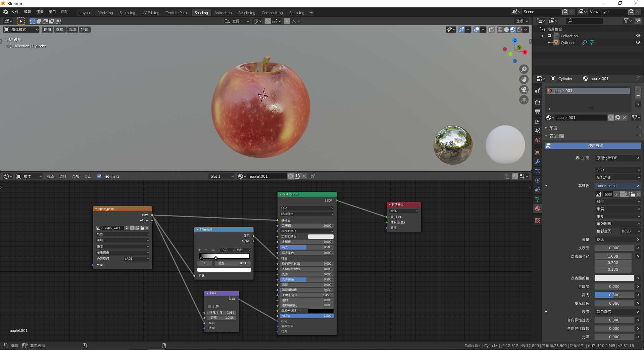Select wireframe viewport shading mode
Image resolution: width=644 pixels, height=350 pixels.
point(500,30)
